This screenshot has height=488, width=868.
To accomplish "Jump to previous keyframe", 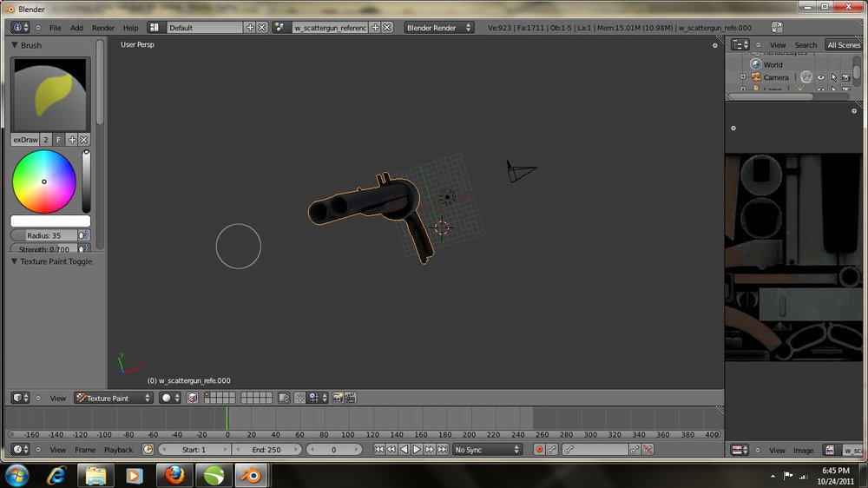I will [x=391, y=450].
